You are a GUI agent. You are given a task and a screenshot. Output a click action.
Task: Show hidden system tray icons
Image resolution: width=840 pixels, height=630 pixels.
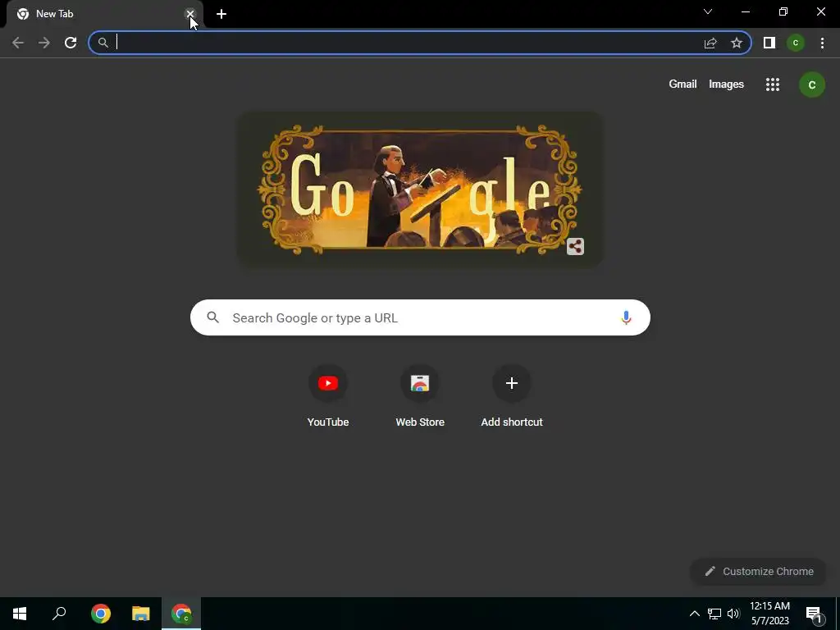click(x=694, y=614)
